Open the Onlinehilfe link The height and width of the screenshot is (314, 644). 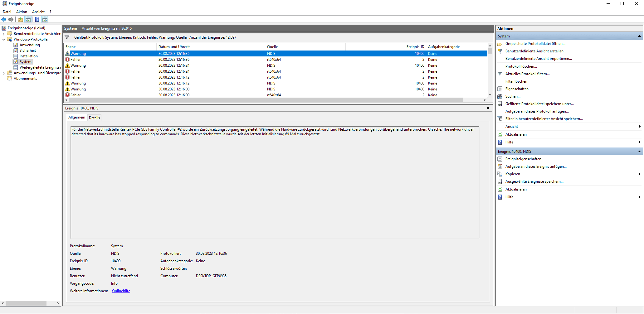point(121,291)
